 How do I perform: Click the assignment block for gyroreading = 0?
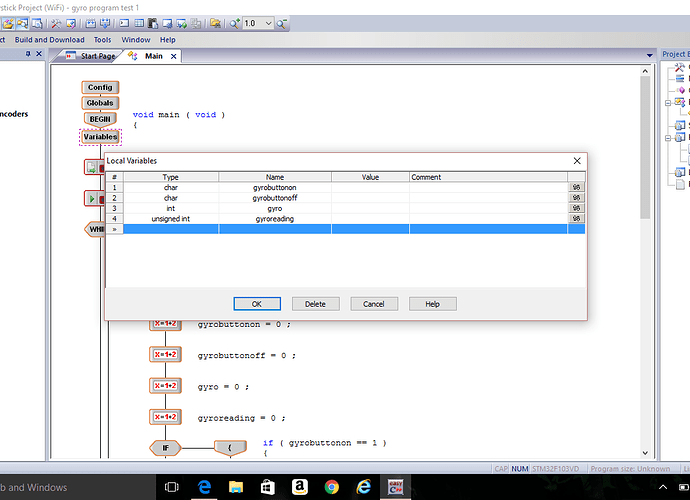[165, 417]
